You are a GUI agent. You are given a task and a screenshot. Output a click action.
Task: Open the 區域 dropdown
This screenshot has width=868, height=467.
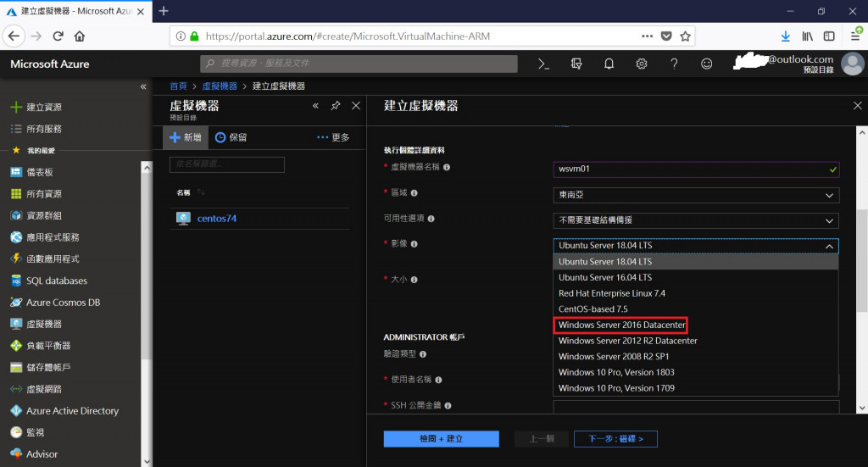[696, 195]
